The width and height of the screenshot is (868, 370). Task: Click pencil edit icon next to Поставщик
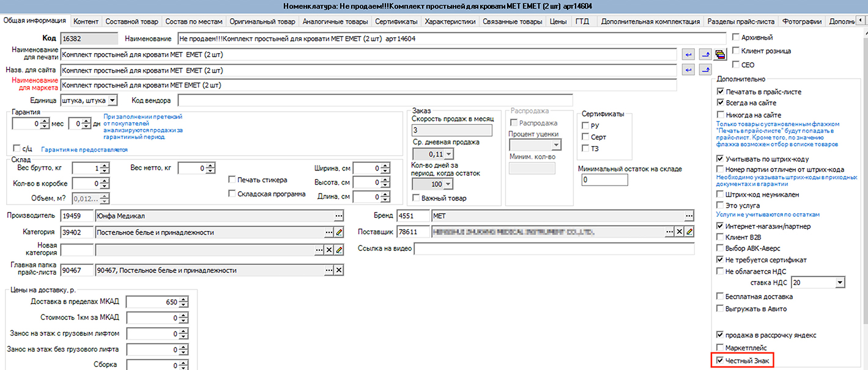click(x=689, y=232)
